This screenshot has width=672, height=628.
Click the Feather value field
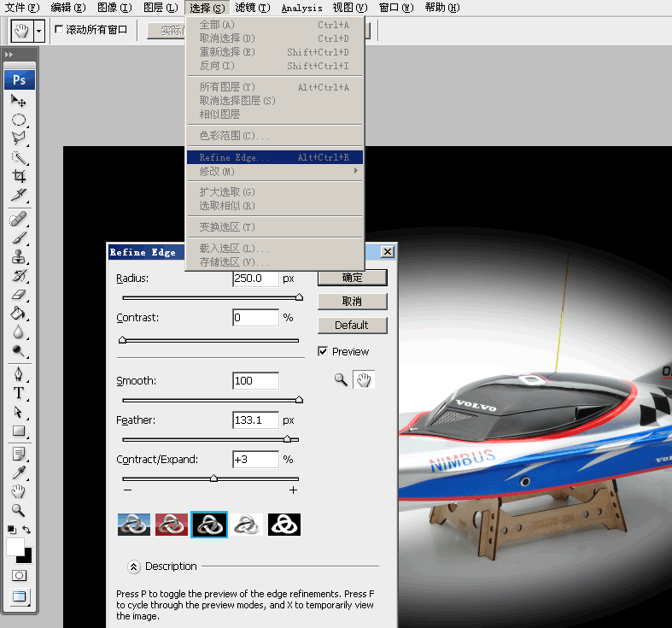coord(255,420)
